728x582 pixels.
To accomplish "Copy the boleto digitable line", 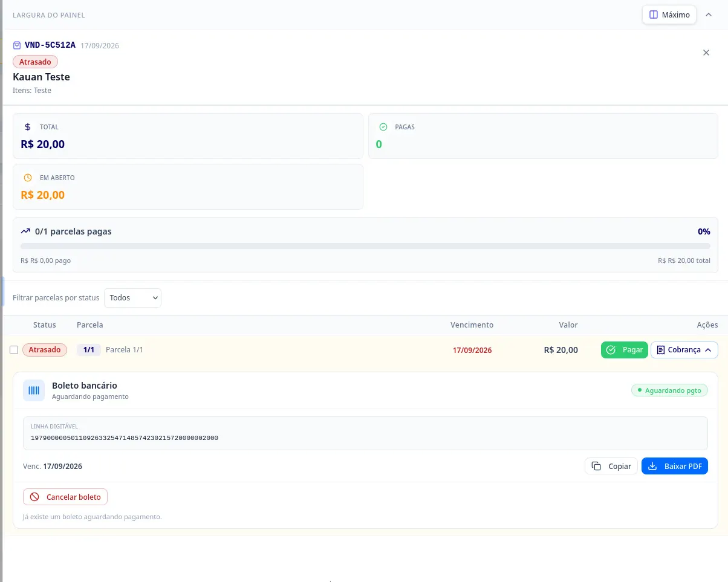I will click(x=611, y=466).
